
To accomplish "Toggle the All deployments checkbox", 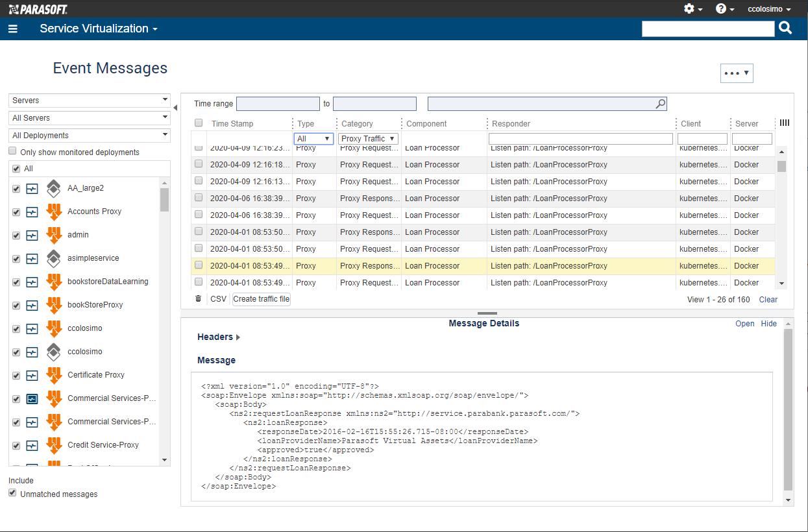I will (x=16, y=169).
